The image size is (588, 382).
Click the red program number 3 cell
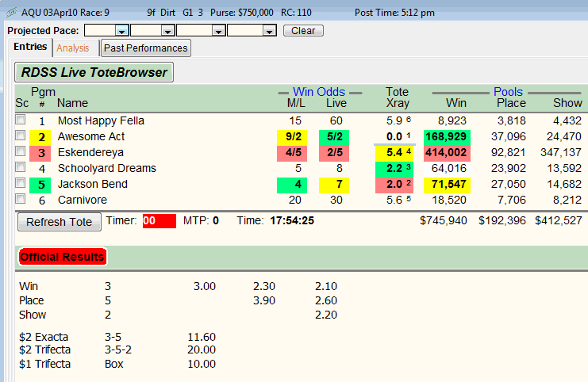41,153
